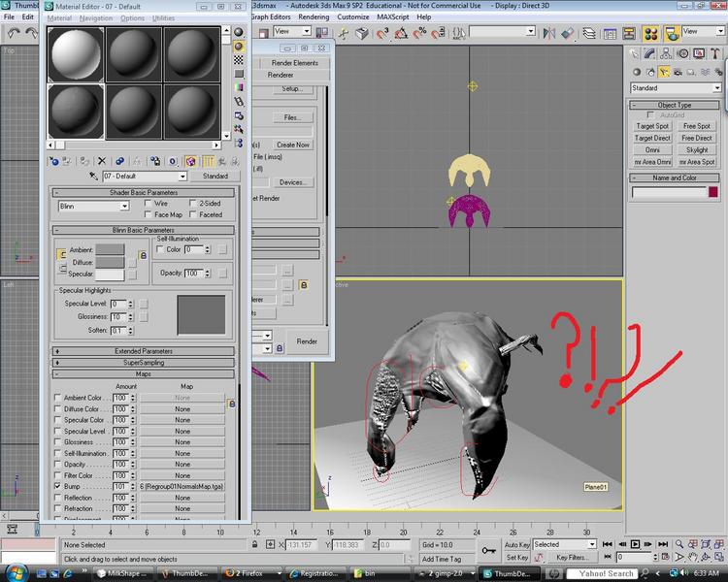Toggle checkered Background icon in Material Editor

239,60
